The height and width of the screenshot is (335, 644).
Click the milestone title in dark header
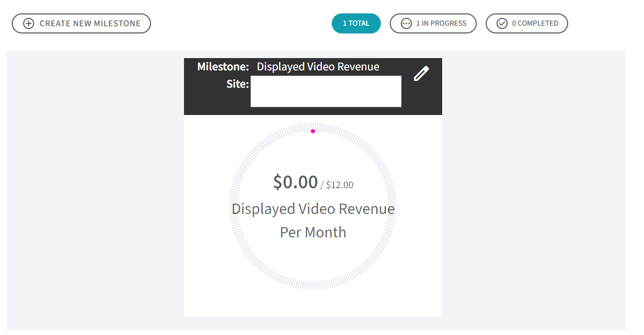coord(318,67)
